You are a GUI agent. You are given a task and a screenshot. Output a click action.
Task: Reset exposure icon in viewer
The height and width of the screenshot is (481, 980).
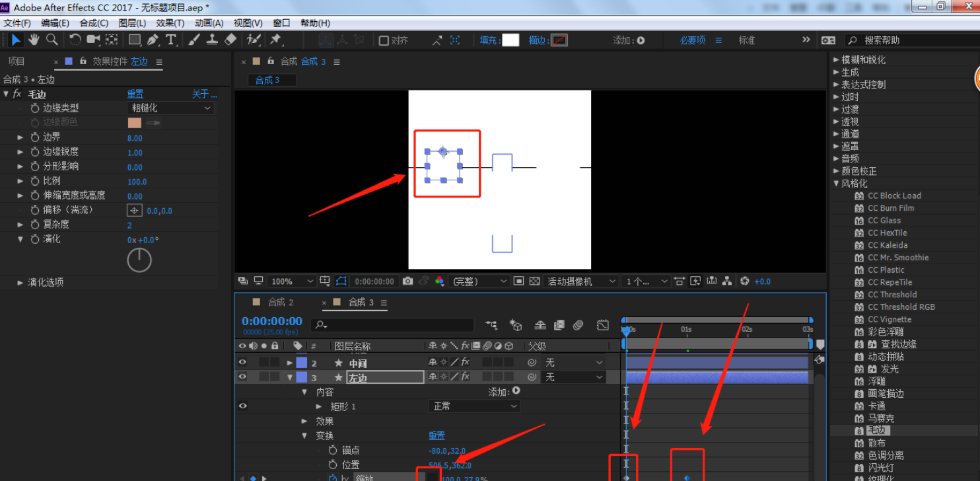[745, 281]
